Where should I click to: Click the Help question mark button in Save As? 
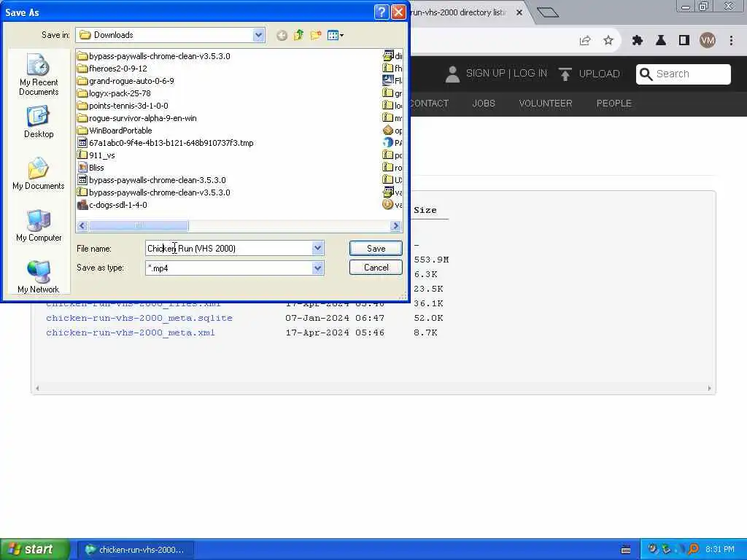(x=382, y=12)
